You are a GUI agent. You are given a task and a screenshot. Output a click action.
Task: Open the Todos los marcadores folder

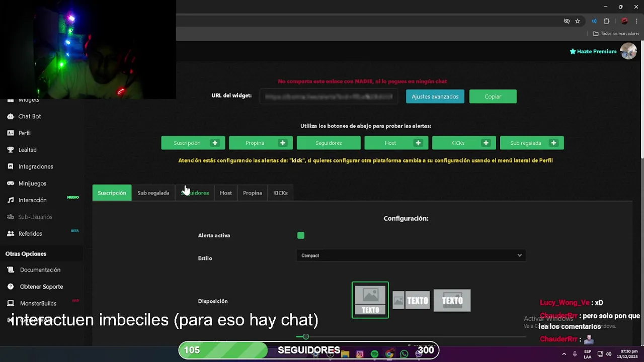[616, 34]
